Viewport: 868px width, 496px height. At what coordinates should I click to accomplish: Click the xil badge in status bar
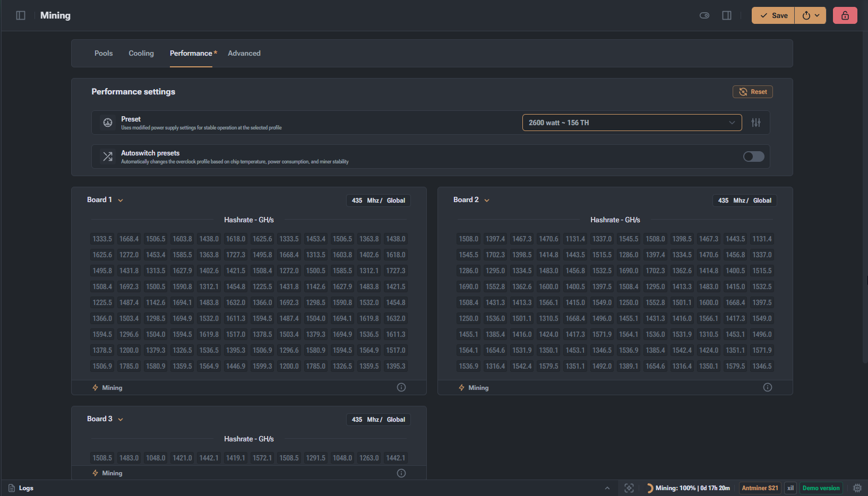coord(790,488)
